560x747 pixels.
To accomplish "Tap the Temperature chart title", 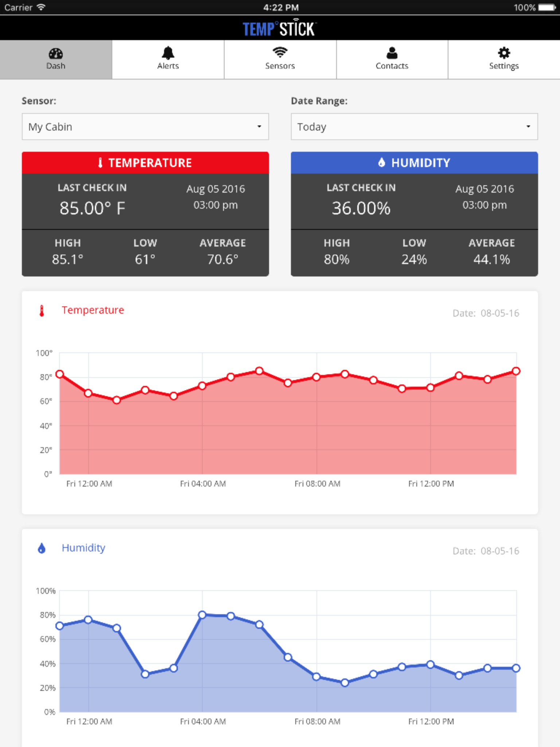I will (x=93, y=310).
